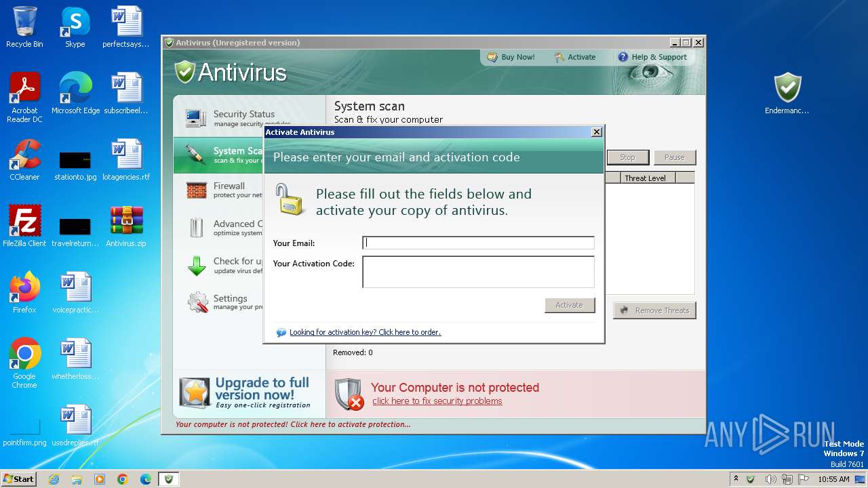Open the subscribeel Word document icon
This screenshot has height=488, width=868.
pos(125,93)
